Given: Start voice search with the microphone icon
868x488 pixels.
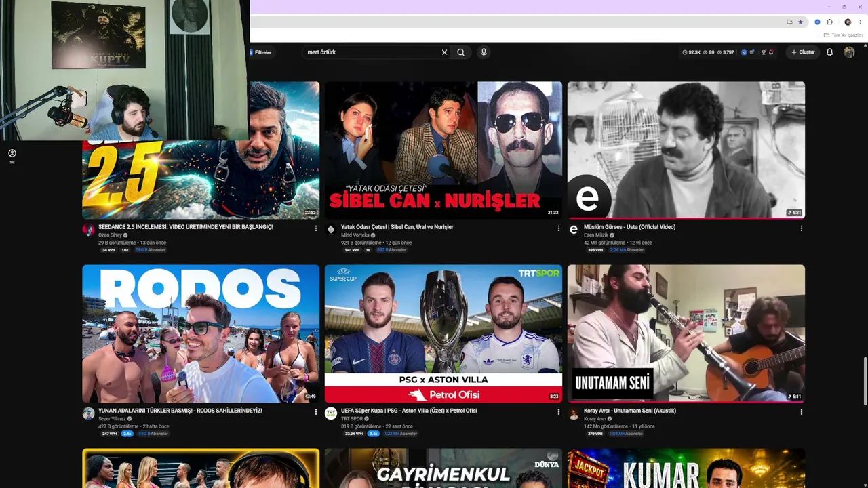Looking at the screenshot, I should (484, 52).
